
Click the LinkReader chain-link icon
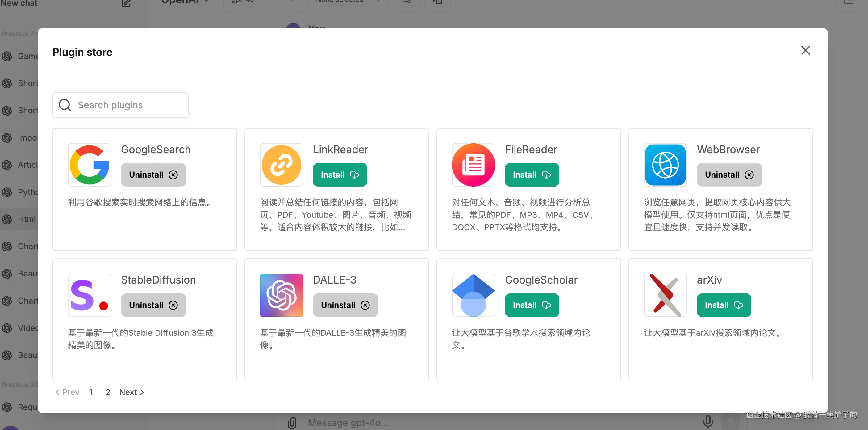pos(281,165)
